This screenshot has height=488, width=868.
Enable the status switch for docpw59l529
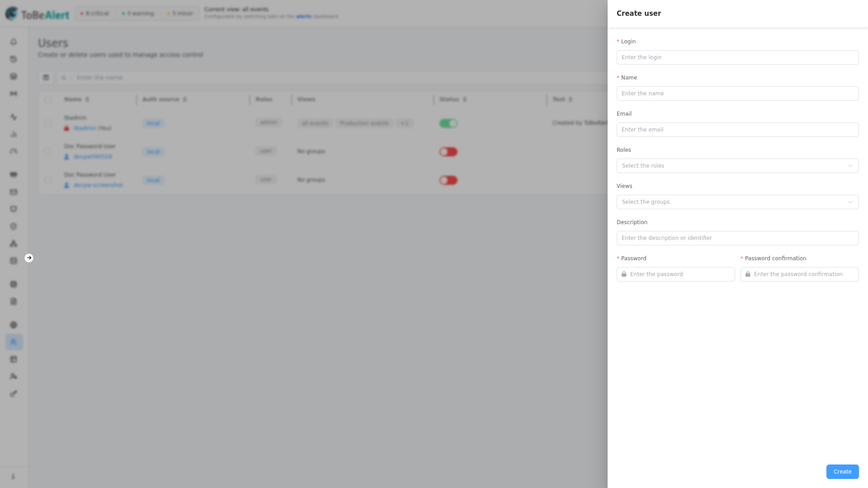pos(448,152)
